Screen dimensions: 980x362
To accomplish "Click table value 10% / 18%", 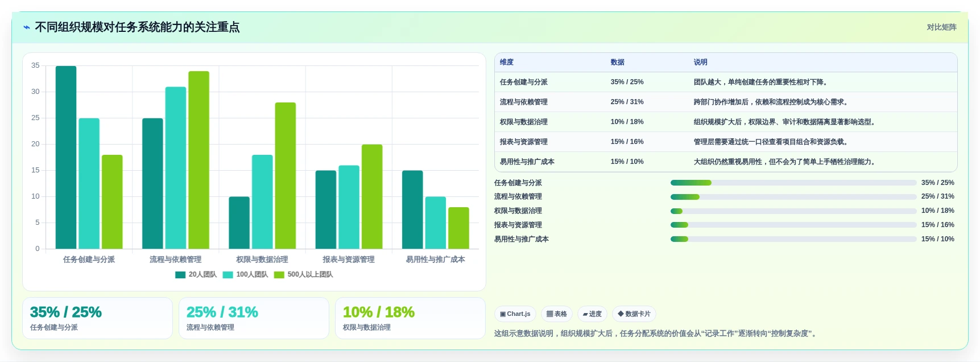I will pos(627,122).
